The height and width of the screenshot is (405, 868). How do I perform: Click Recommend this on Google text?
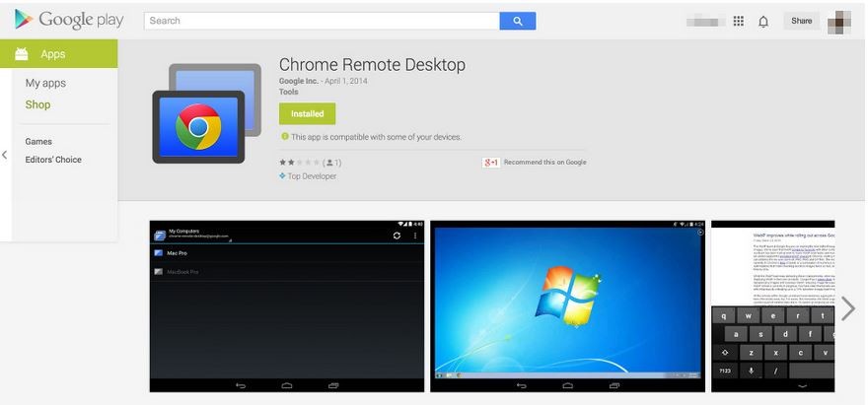544,163
